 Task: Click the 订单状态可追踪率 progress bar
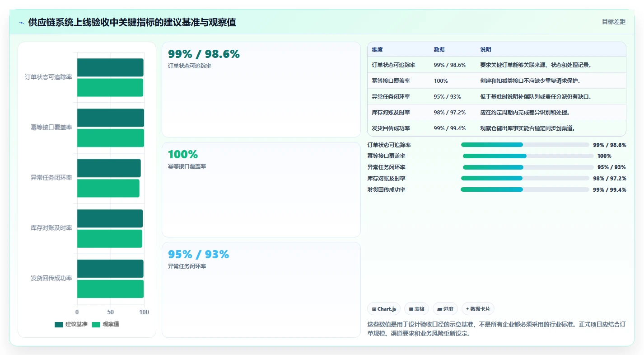[x=525, y=145]
